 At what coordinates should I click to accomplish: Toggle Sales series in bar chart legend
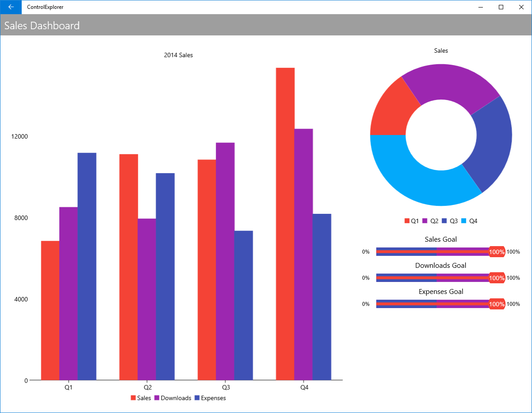tap(141, 398)
